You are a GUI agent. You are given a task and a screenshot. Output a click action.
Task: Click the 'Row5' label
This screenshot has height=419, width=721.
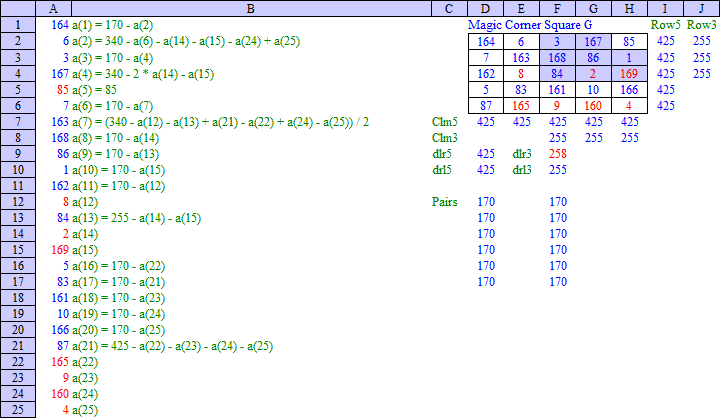coord(665,25)
